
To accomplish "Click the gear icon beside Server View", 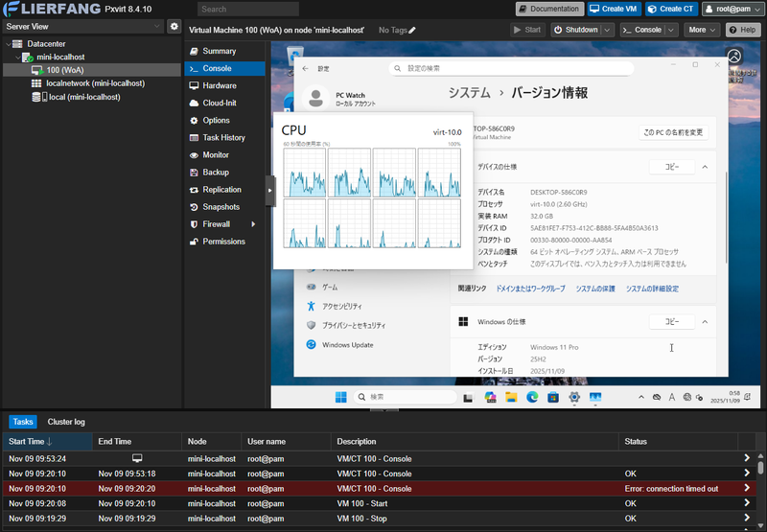I will click(174, 27).
